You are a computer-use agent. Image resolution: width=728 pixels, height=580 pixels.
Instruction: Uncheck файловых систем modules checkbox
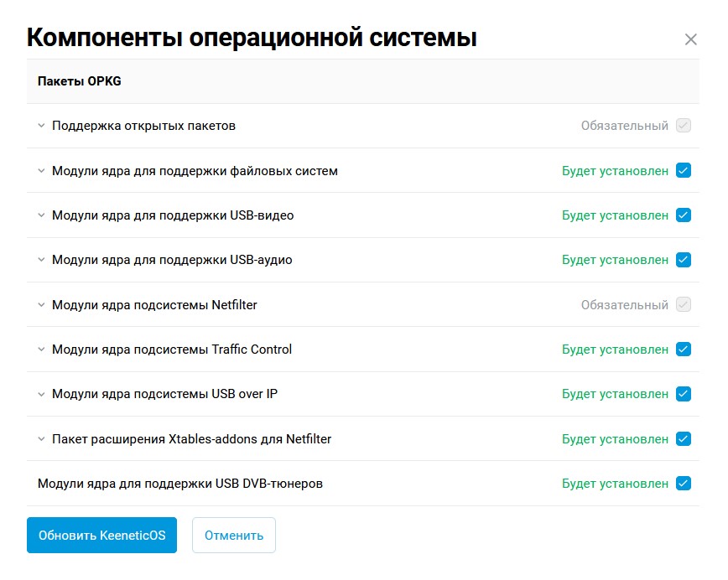tap(684, 170)
